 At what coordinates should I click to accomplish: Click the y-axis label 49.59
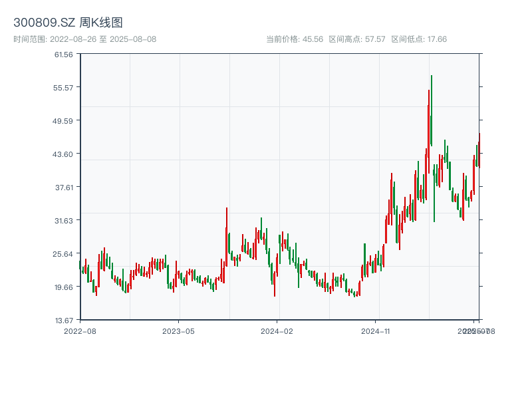coord(63,121)
